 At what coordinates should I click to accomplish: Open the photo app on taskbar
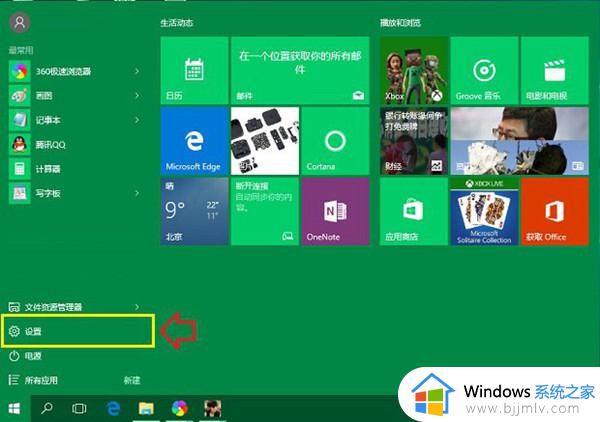(x=213, y=409)
